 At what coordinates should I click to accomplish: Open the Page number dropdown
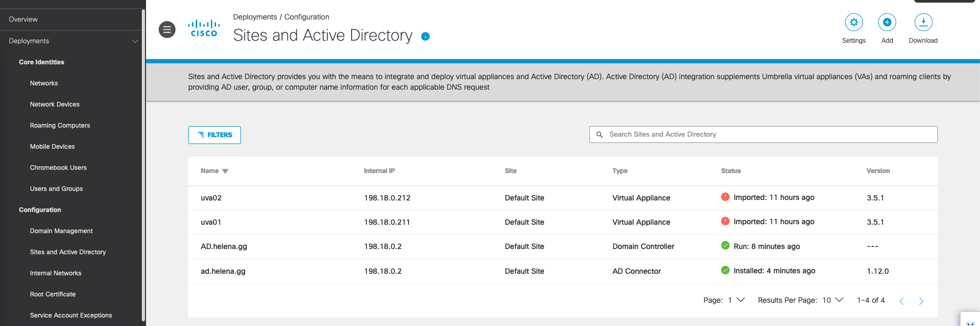point(736,300)
